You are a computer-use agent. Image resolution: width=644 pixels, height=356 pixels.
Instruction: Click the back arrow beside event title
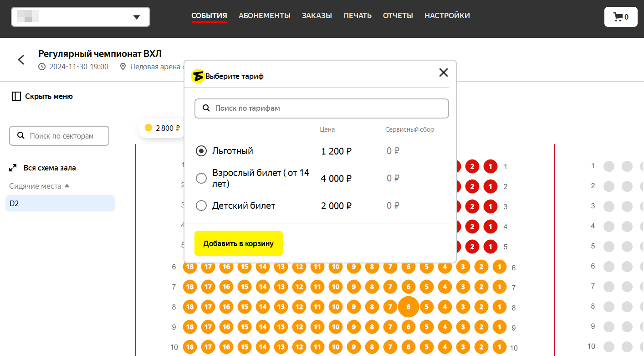[21, 60]
